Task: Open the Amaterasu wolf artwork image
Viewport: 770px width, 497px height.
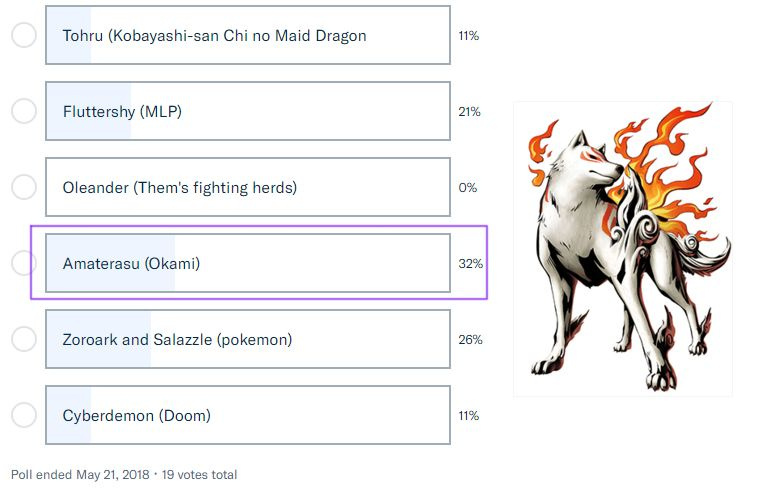Action: [622, 249]
